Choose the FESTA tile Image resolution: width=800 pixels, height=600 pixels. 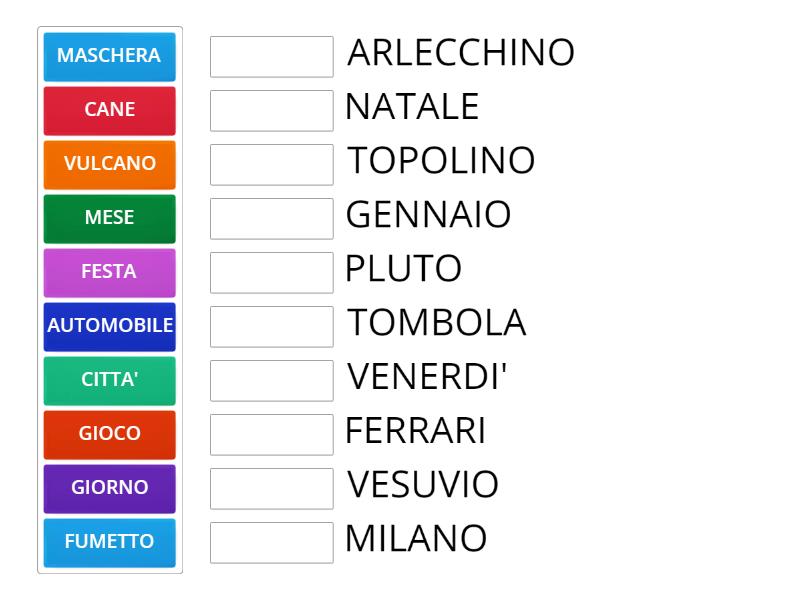(109, 272)
